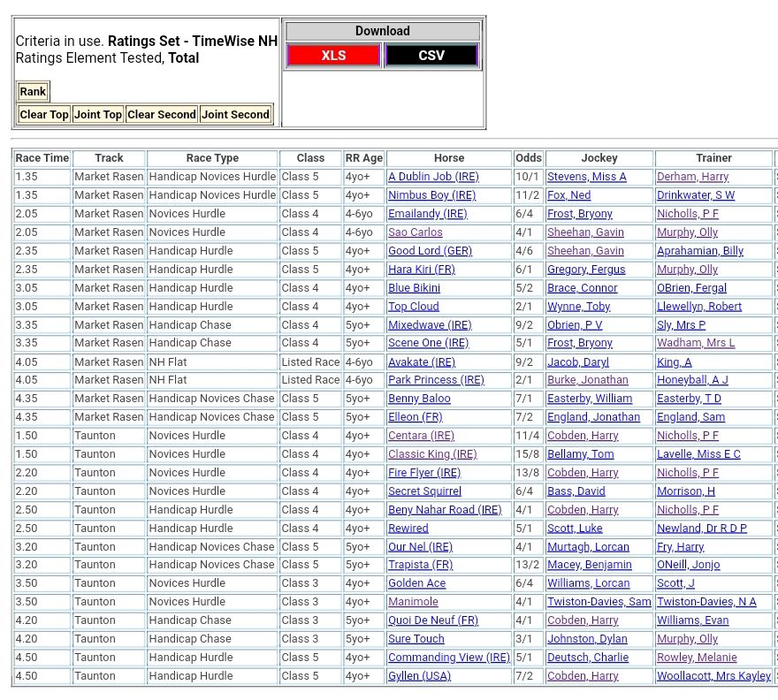Open horse Park Princess (IRE)
The height and width of the screenshot is (700, 778).
(436, 380)
